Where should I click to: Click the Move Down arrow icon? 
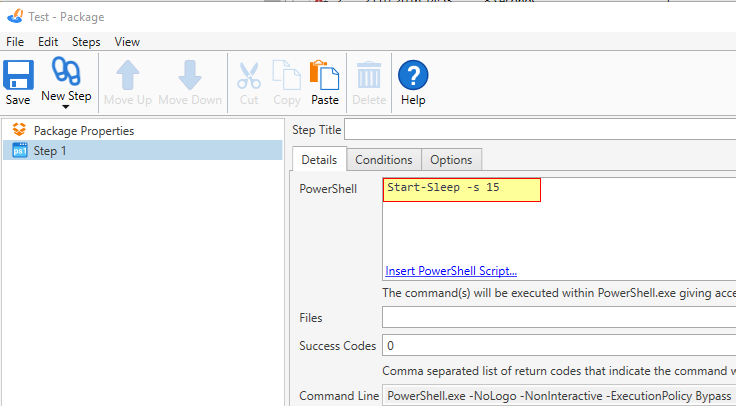(x=190, y=75)
